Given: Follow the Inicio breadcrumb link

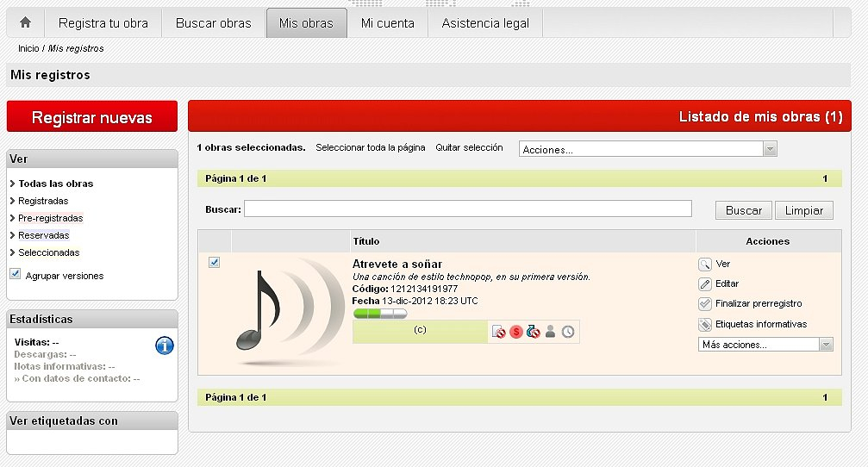Looking at the screenshot, I should point(28,48).
